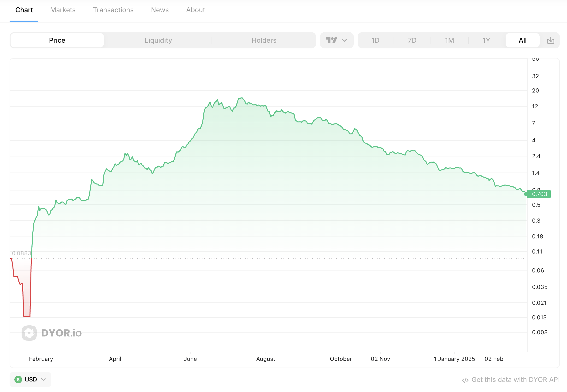This screenshot has width=567, height=392.
Task: Open the USD currency dropdown
Action: (30, 380)
